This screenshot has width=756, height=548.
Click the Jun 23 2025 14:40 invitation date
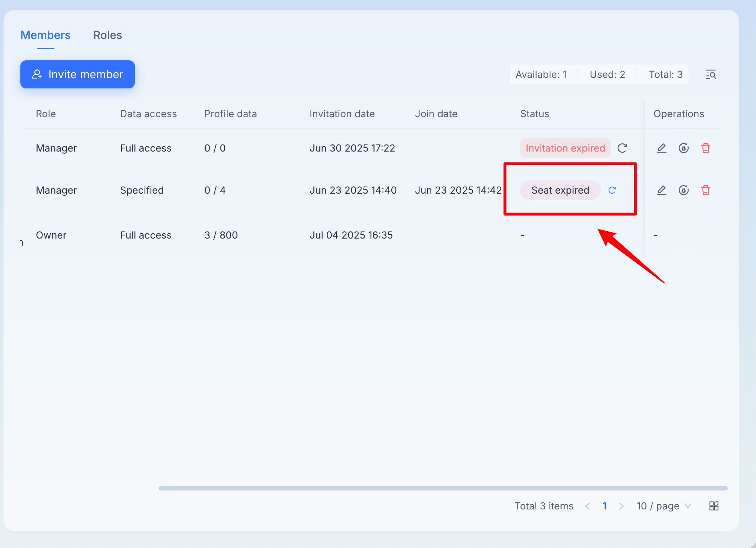tap(353, 190)
